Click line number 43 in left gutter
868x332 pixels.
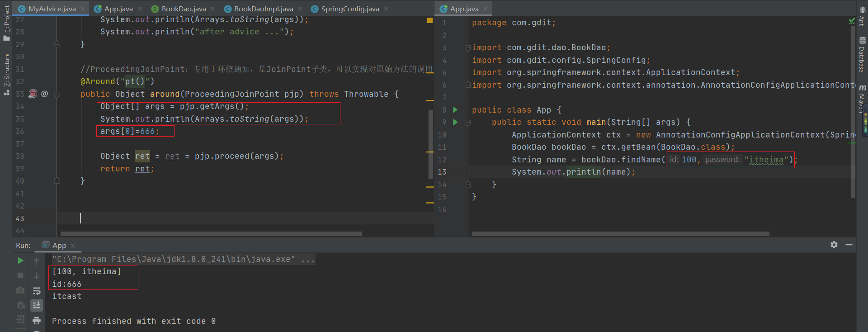(20, 218)
